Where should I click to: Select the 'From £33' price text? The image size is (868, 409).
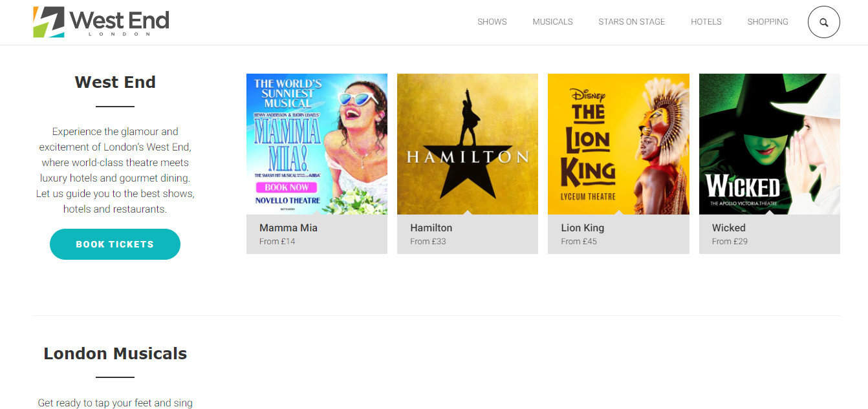pyautogui.click(x=428, y=242)
